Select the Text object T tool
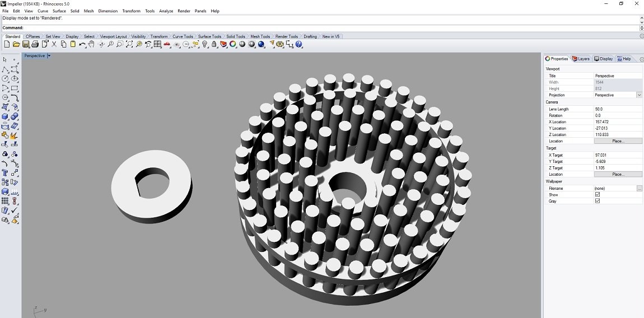 pyautogui.click(x=5, y=172)
